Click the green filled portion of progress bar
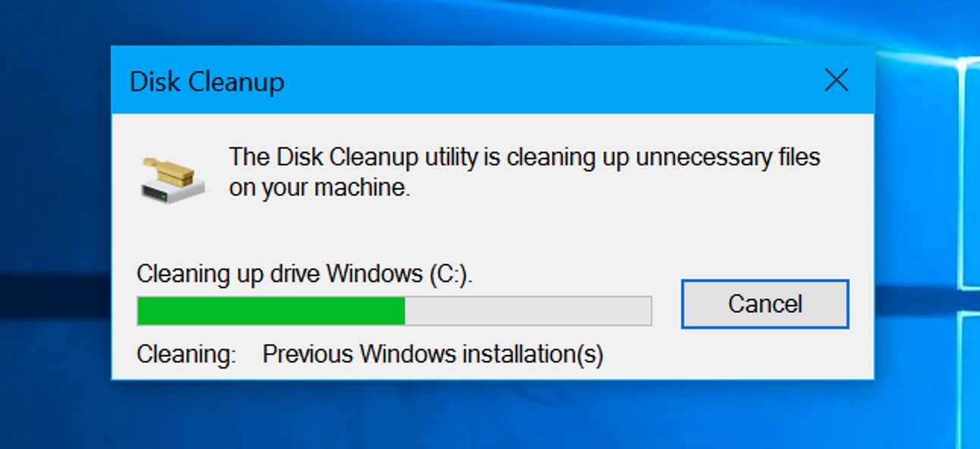The image size is (980, 449). click(x=271, y=311)
